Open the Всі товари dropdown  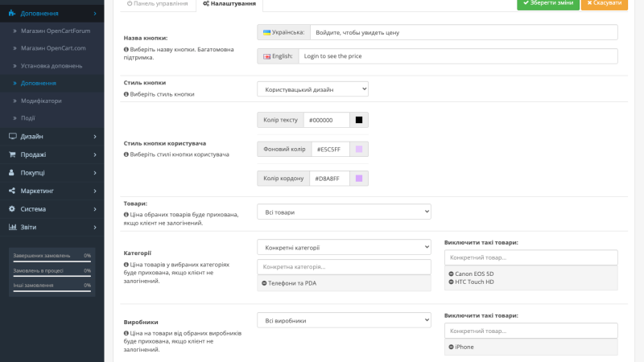344,212
